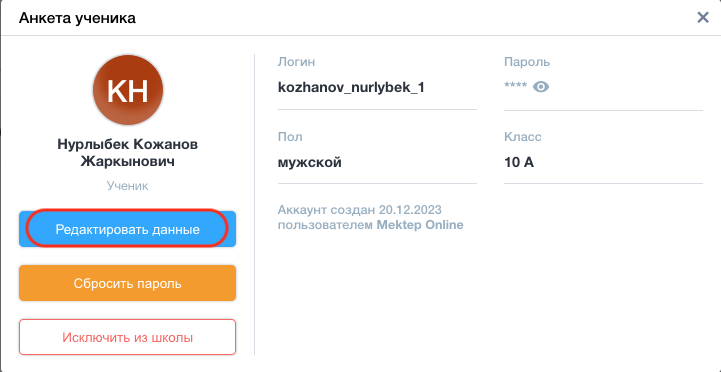Select the login kozhanov_nurlybek_1 text

click(351, 87)
